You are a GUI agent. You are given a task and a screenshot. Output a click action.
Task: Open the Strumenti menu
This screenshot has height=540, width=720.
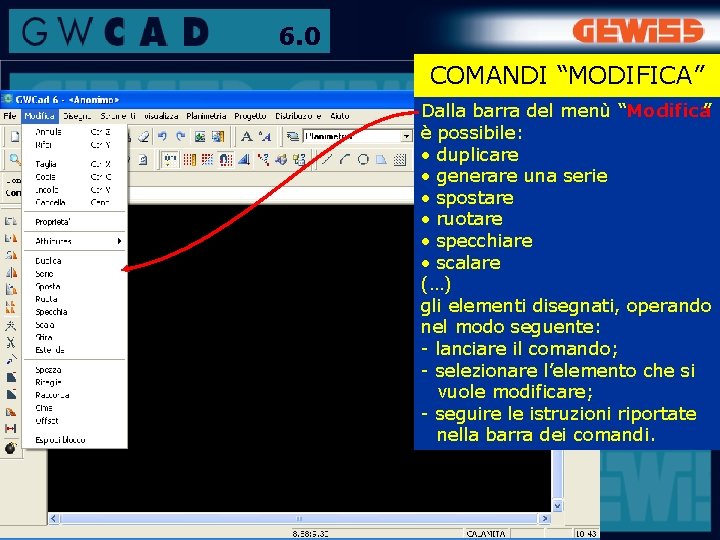pos(118,116)
